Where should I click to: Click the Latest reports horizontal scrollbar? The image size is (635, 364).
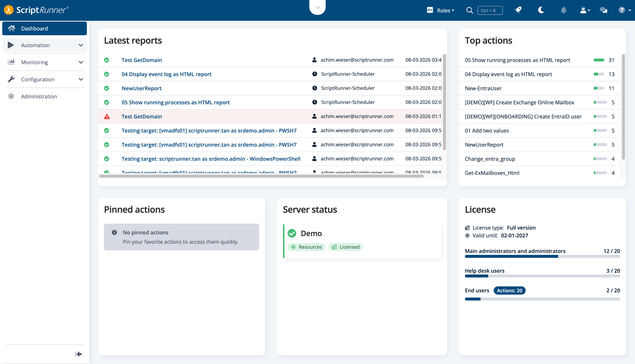[x=261, y=176]
